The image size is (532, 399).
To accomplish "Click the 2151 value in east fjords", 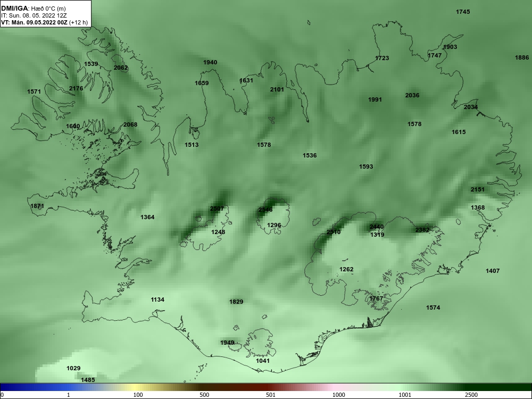I will point(477,190).
